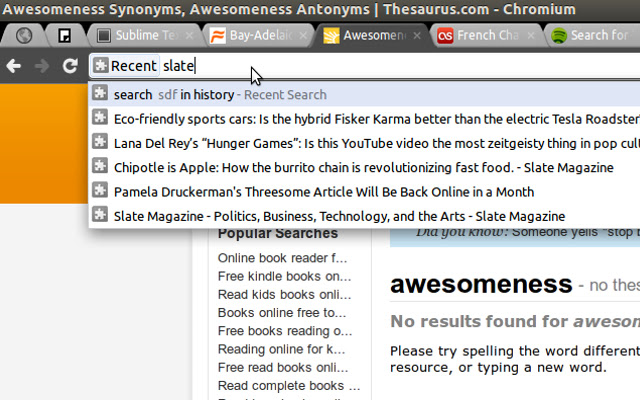The image size is (640, 400).
Task: Switch to the Sublime Text tab
Action: pos(145,36)
